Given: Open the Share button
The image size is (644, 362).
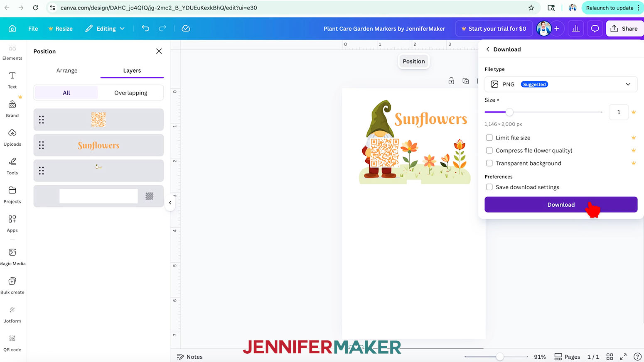Looking at the screenshot, I should pyautogui.click(x=624, y=29).
